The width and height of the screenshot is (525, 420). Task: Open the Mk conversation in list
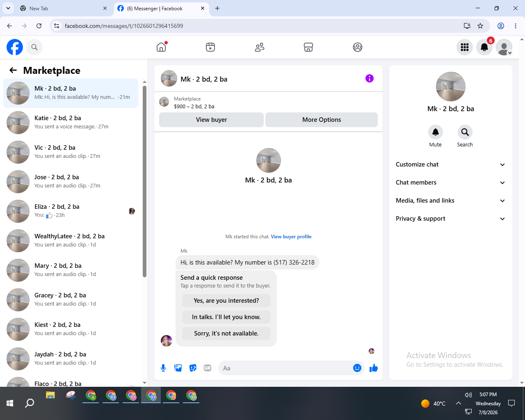(x=71, y=93)
